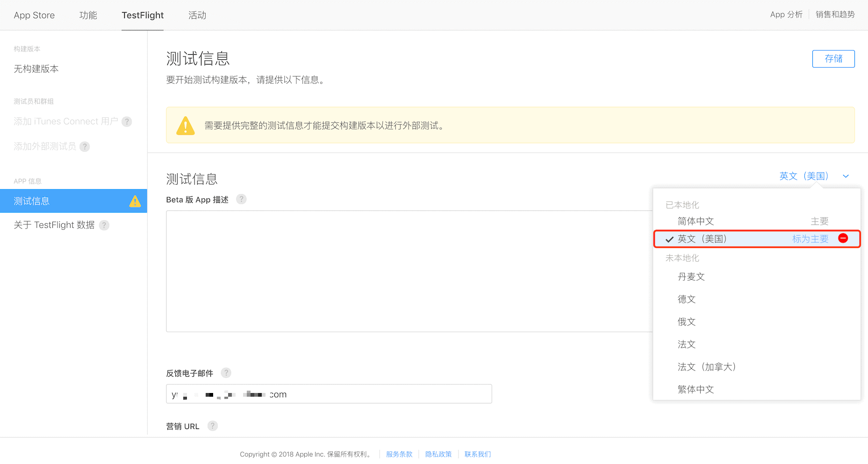This screenshot has width=868, height=464.
Task: Click the 测试员和群组 sidebar heading
Action: click(34, 101)
